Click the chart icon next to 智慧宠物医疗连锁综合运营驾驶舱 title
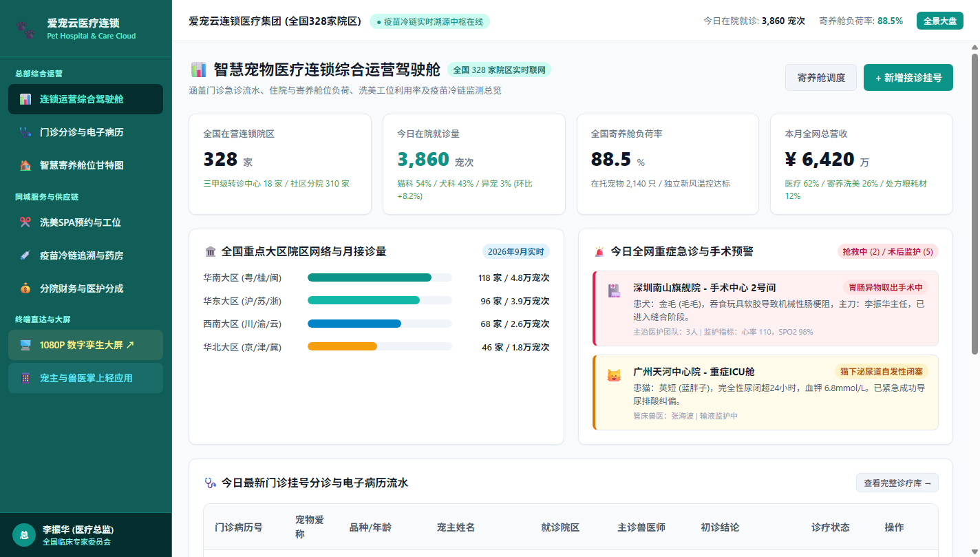Image resolution: width=980 pixels, height=557 pixels. tap(198, 70)
